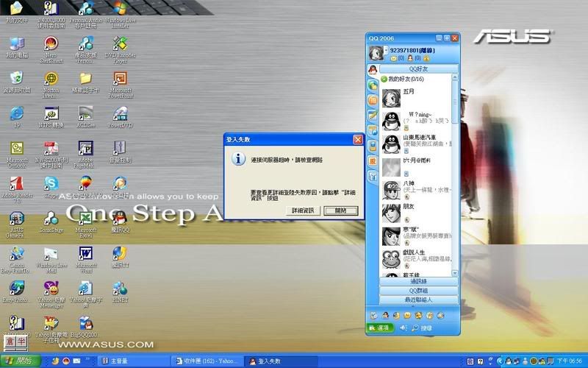The image size is (588, 368).
Task: Click the 開始 Start button
Action: pyautogui.click(x=21, y=361)
